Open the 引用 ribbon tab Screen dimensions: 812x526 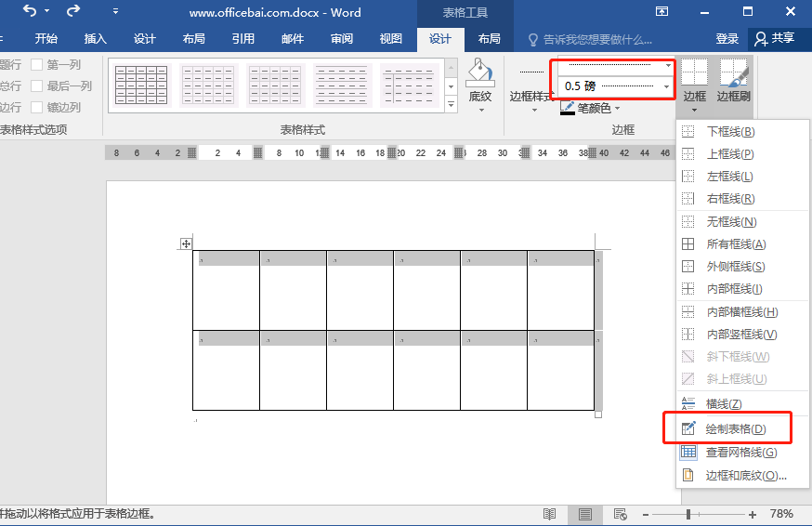242,39
